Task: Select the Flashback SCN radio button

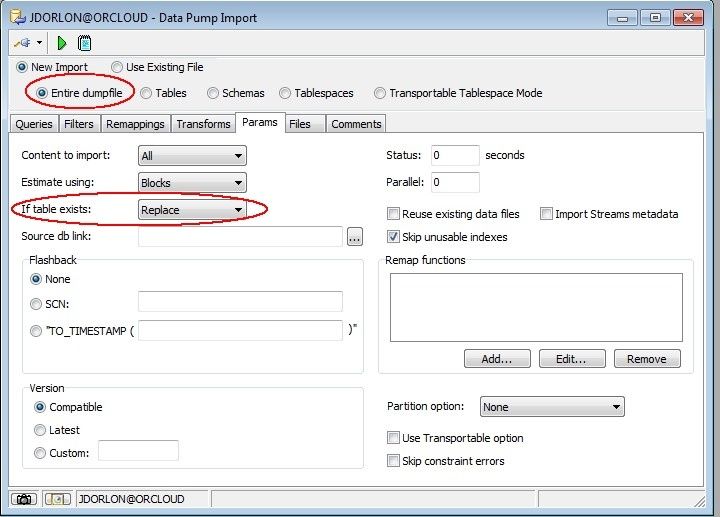Action: (35, 304)
